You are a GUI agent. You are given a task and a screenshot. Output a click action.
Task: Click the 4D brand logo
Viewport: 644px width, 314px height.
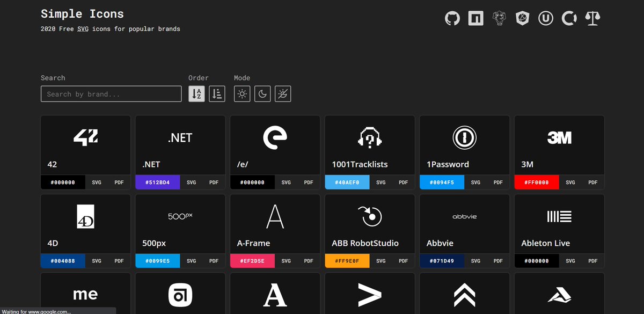85,216
